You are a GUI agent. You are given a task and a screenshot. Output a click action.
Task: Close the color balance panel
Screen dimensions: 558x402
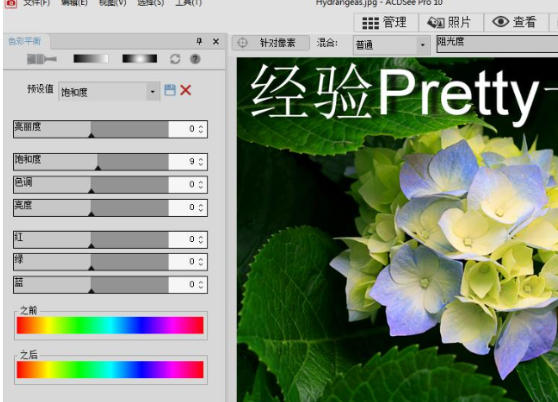(x=216, y=42)
